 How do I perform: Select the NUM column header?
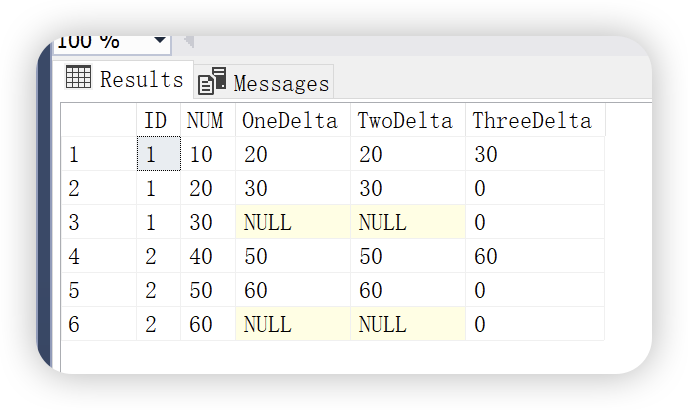pyautogui.click(x=206, y=121)
